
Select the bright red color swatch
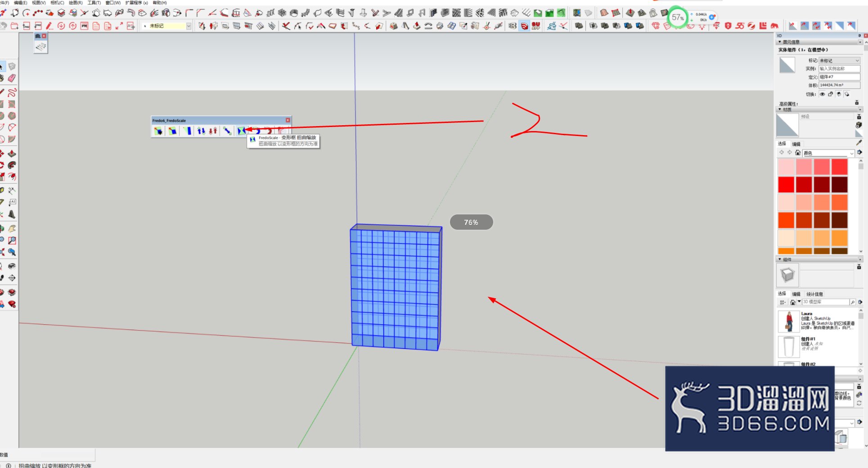[x=786, y=185]
